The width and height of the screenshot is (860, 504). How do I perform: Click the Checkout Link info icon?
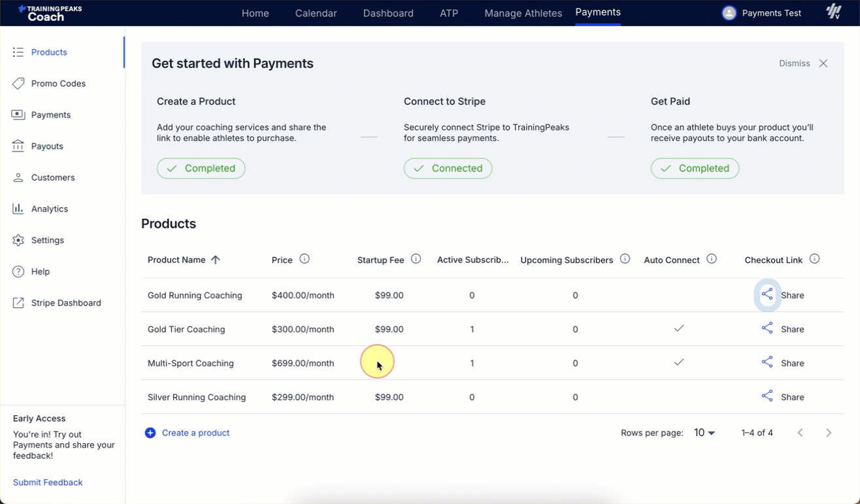pos(814,259)
